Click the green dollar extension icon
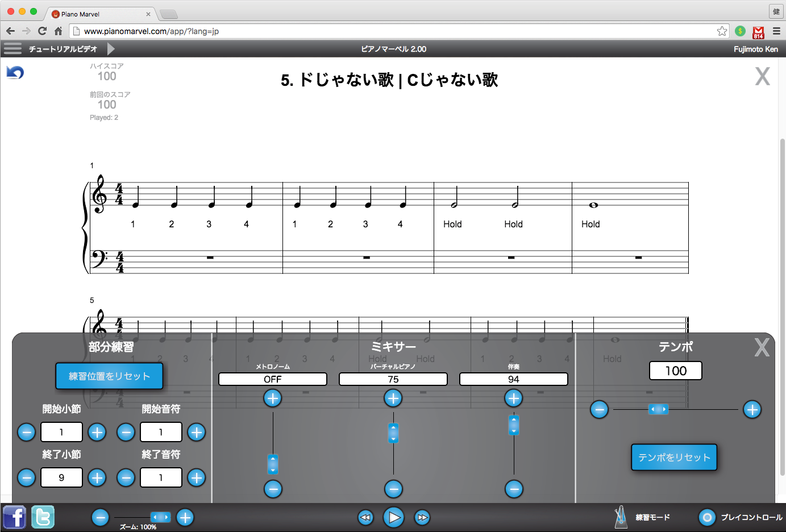The image size is (786, 532). (x=740, y=31)
